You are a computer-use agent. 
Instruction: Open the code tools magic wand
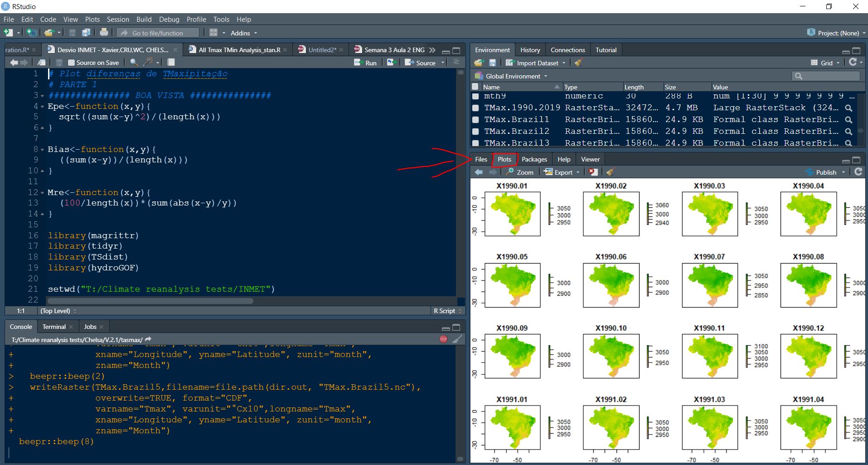pos(148,62)
